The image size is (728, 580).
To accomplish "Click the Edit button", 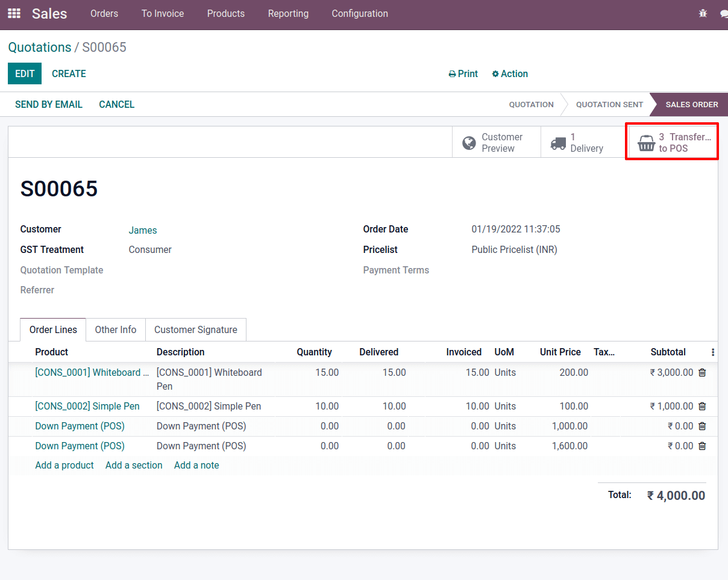I will pyautogui.click(x=25, y=73).
